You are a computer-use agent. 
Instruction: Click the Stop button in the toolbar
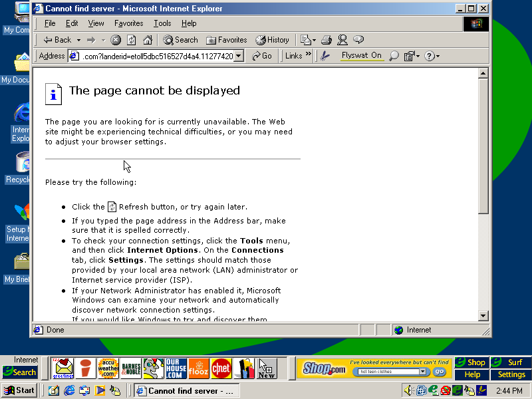click(x=116, y=40)
